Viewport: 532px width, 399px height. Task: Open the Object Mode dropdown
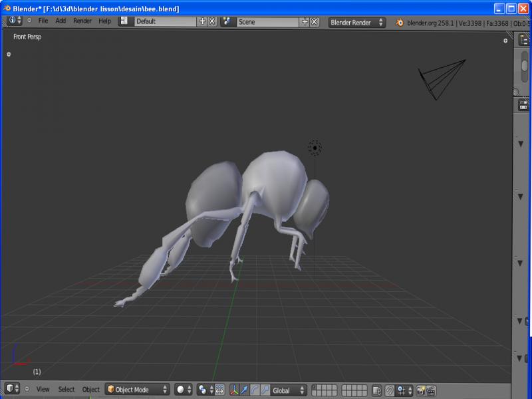tap(137, 390)
